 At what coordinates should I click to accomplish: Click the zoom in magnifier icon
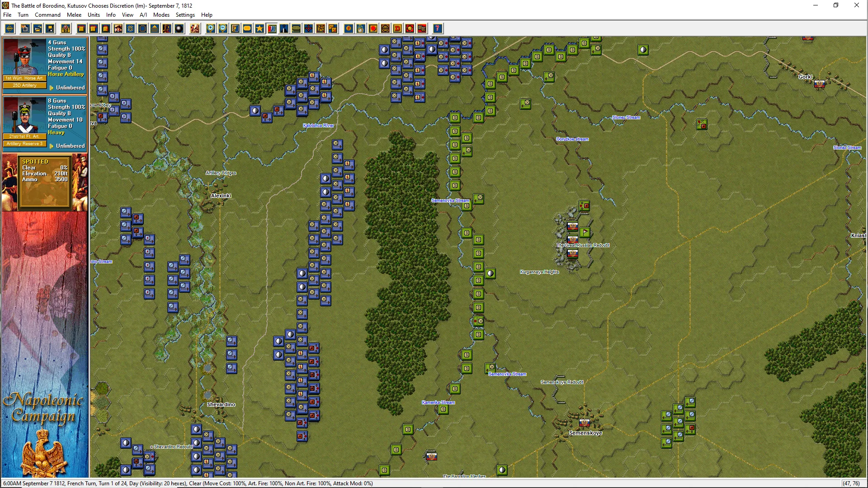click(x=211, y=29)
